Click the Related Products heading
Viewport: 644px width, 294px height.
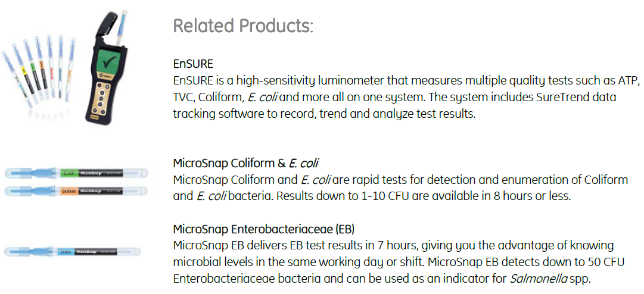243,26
